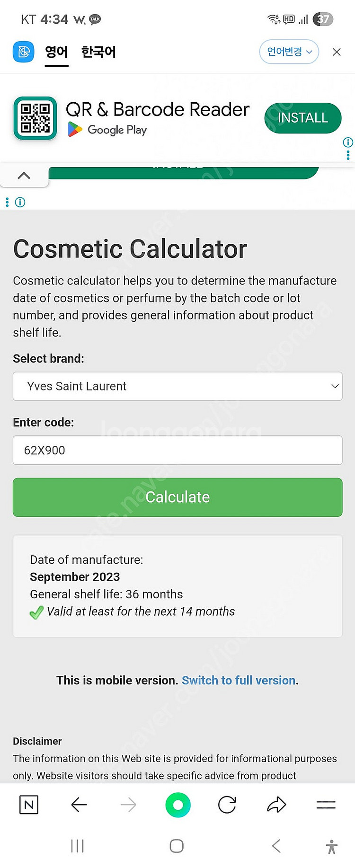Switch to the 한국어 tab
The height and width of the screenshot is (868, 355).
[98, 52]
